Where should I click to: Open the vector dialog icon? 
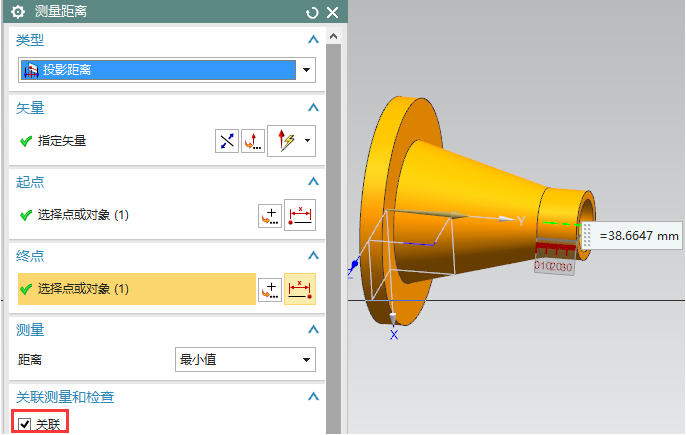[252, 141]
